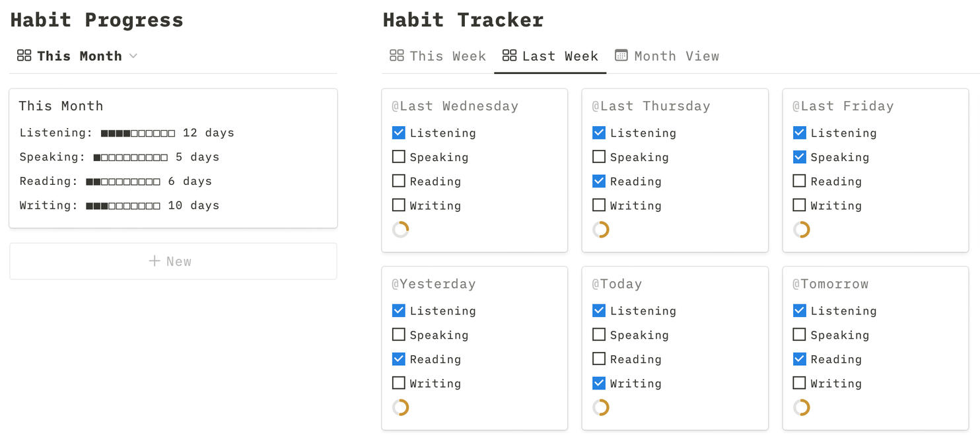Click the gallery icon on This Week tab
This screenshot has height=447, width=980.
pyautogui.click(x=397, y=56)
